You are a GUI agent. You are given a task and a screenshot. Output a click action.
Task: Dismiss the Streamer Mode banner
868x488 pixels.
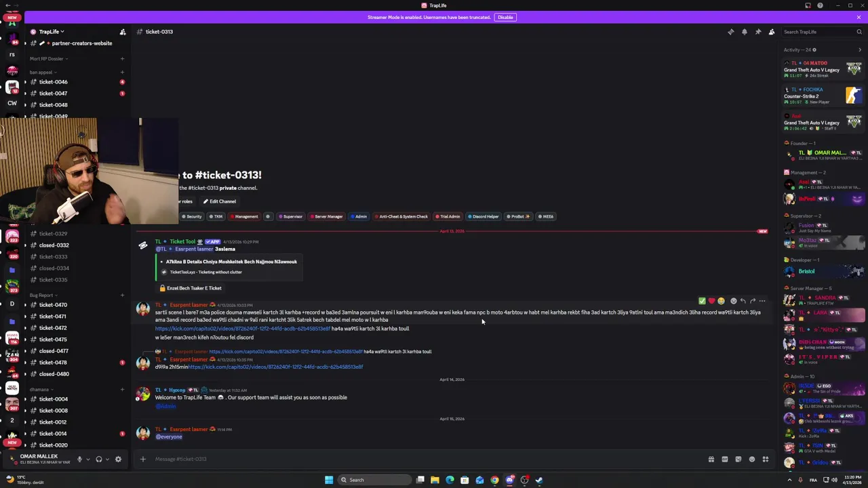(x=859, y=17)
